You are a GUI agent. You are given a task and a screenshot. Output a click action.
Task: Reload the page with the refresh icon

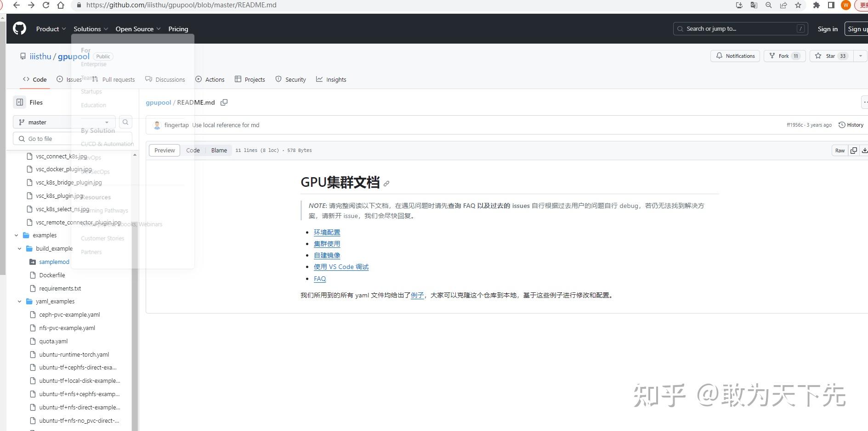(x=45, y=5)
